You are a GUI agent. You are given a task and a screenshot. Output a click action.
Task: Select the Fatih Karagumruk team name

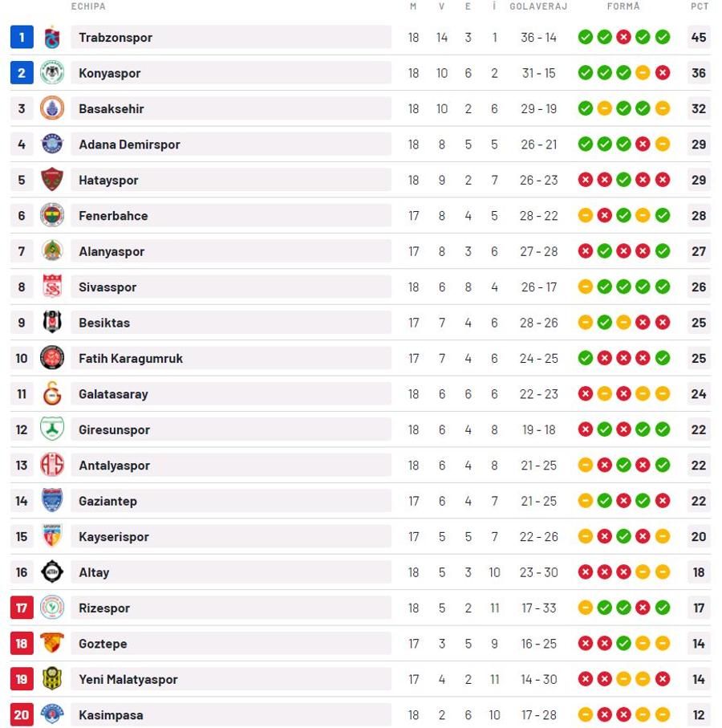point(131,358)
